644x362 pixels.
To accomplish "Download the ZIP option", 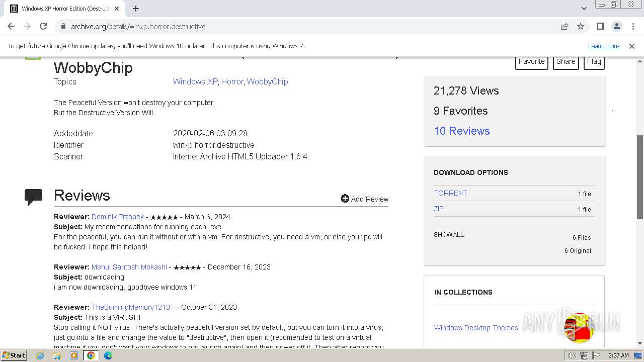I will pos(439,209).
